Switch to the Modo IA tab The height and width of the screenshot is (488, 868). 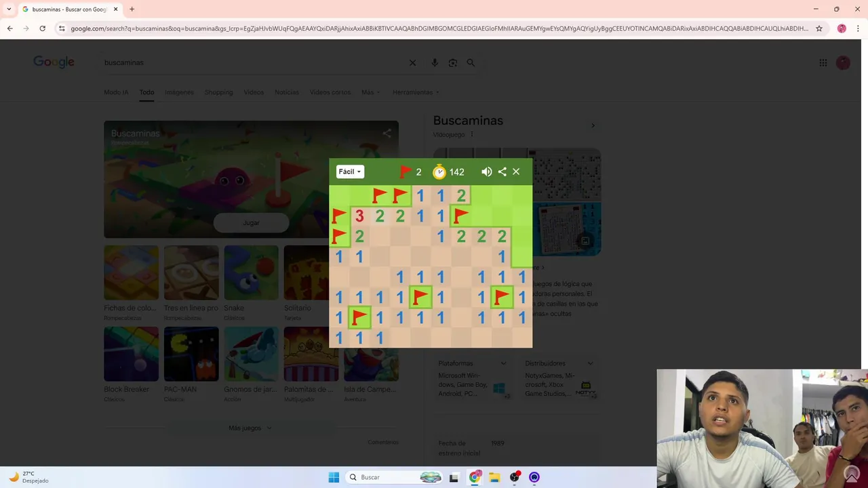(116, 92)
